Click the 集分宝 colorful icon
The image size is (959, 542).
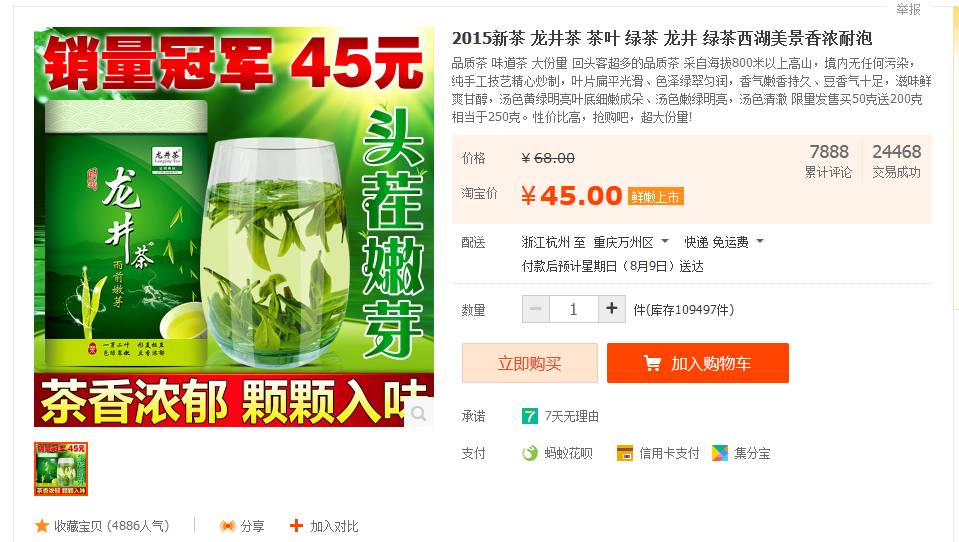pyautogui.click(x=720, y=453)
